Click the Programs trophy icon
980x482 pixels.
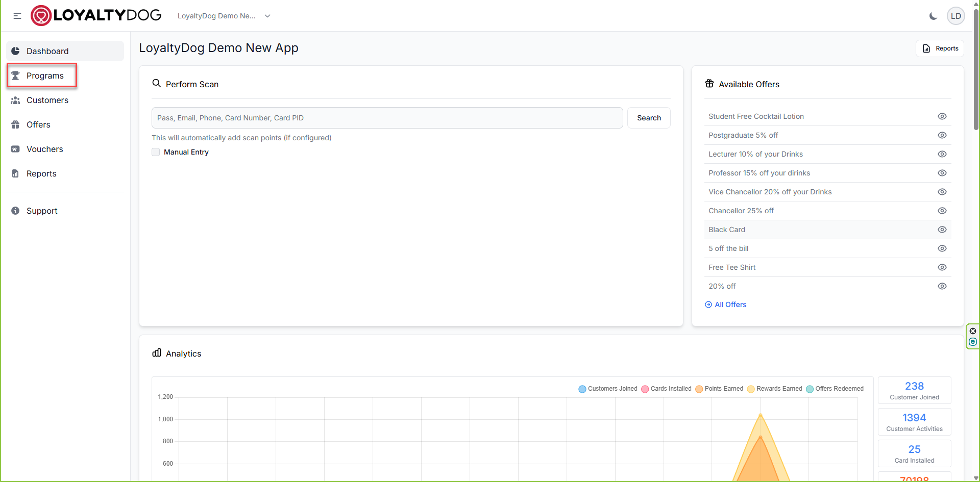tap(15, 75)
